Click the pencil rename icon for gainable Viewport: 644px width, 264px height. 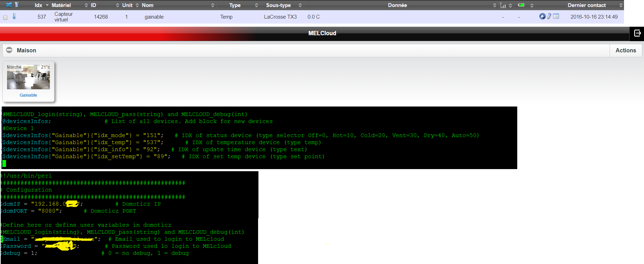549,16
